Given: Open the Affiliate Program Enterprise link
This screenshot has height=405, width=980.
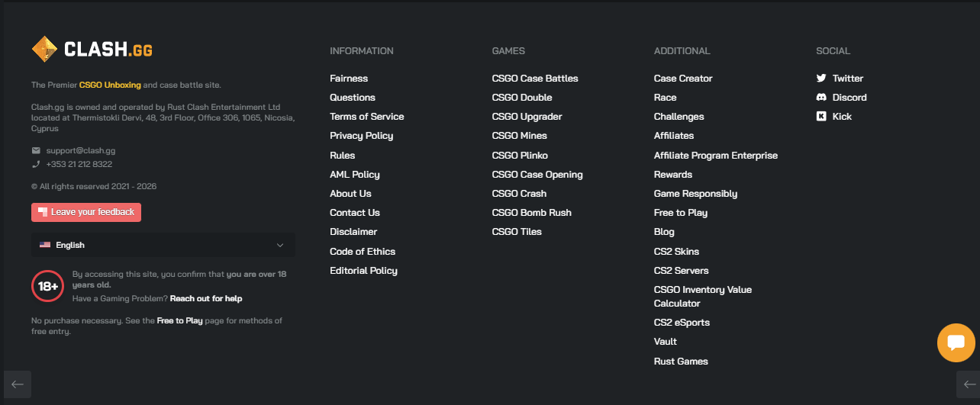Looking at the screenshot, I should coord(715,156).
